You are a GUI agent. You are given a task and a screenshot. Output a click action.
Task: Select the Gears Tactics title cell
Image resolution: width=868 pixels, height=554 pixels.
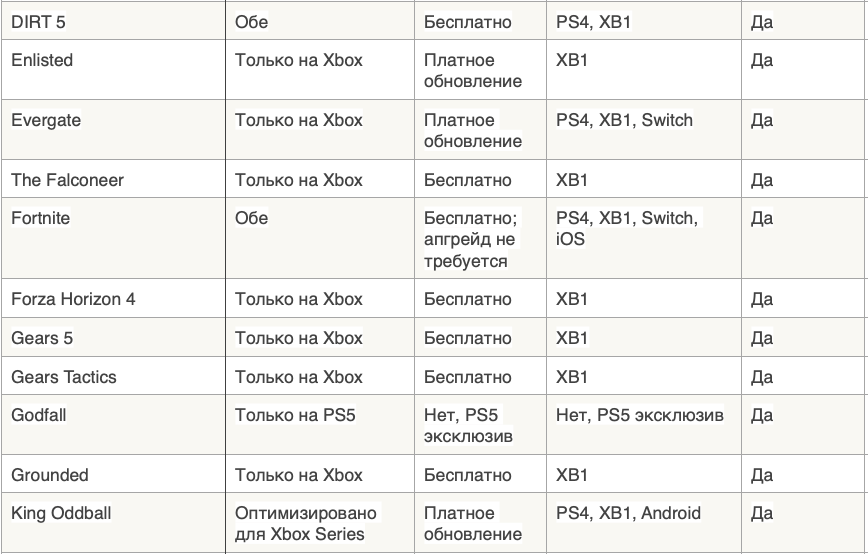tap(63, 377)
